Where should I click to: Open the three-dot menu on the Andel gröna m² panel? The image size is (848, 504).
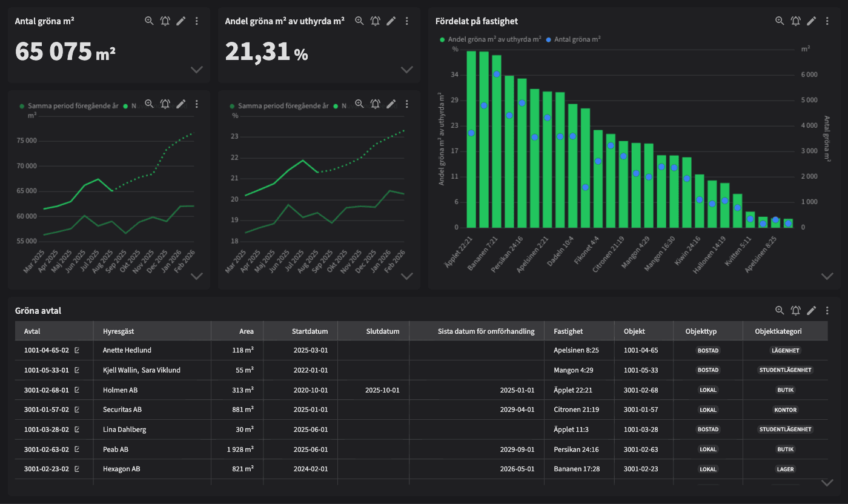(x=406, y=20)
